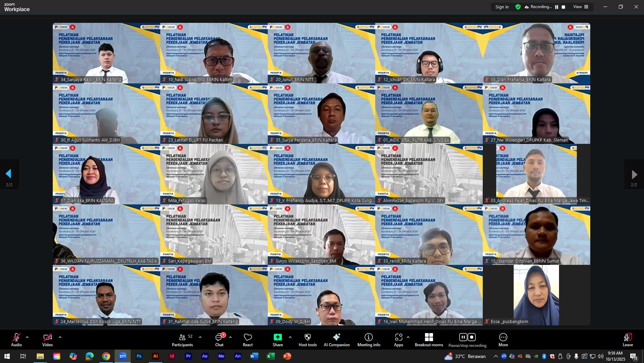
Task: Open the Participants panel
Action: pos(182,339)
